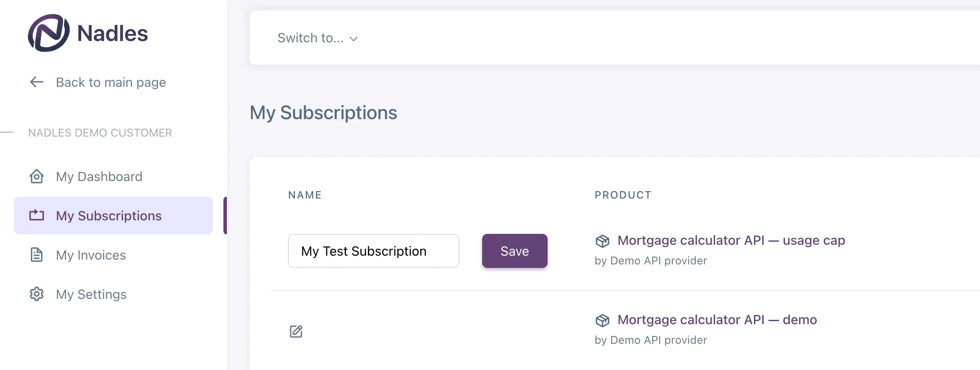Open the Switch to dropdown
Image resolution: width=980 pixels, height=370 pixels.
point(311,38)
